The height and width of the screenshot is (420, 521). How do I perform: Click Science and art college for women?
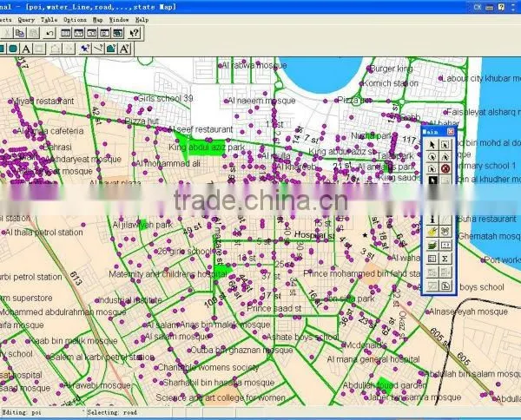[221, 397]
